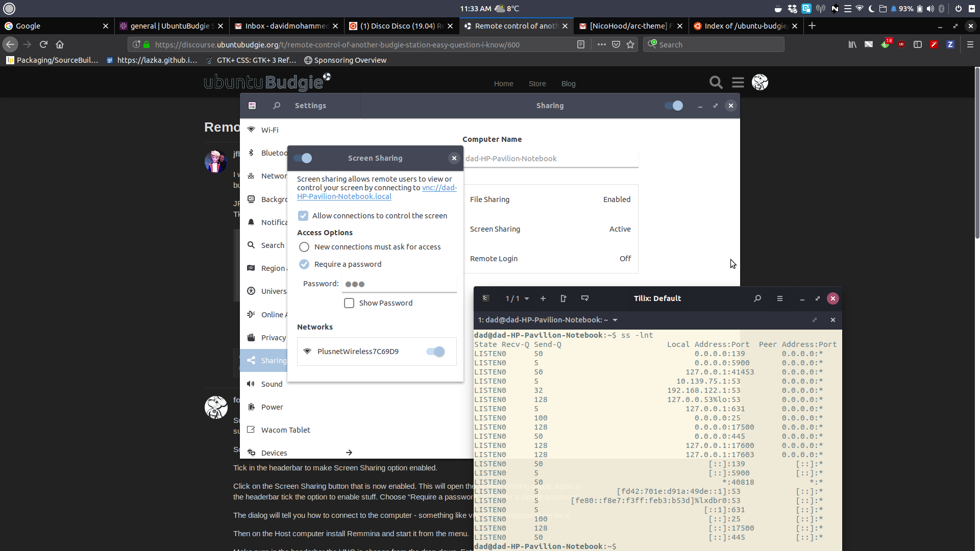Screen dimensions: 980x551
Task: Open the Tilix search magnifier icon
Action: (757, 298)
